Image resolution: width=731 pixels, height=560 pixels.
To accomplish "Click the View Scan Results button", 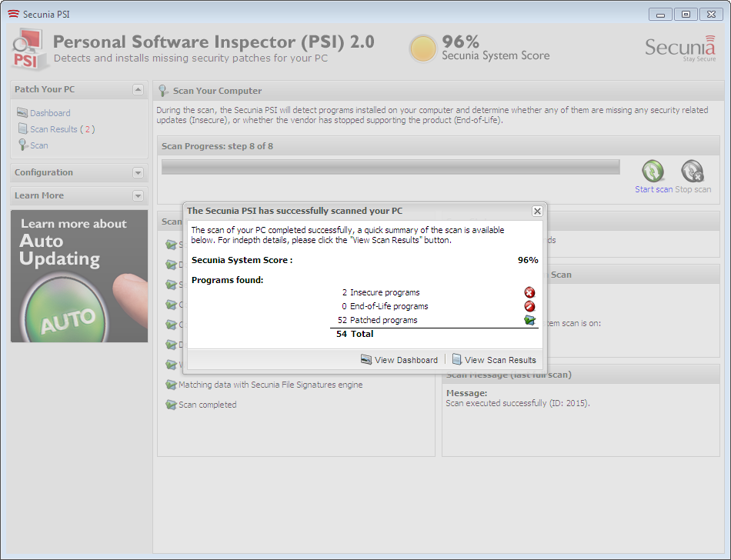I will [x=494, y=360].
